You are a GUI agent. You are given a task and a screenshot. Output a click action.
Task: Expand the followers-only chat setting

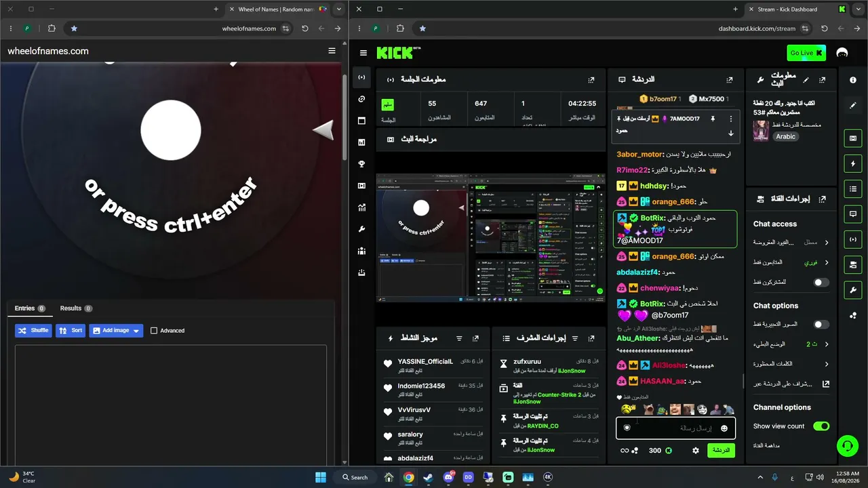click(x=791, y=262)
